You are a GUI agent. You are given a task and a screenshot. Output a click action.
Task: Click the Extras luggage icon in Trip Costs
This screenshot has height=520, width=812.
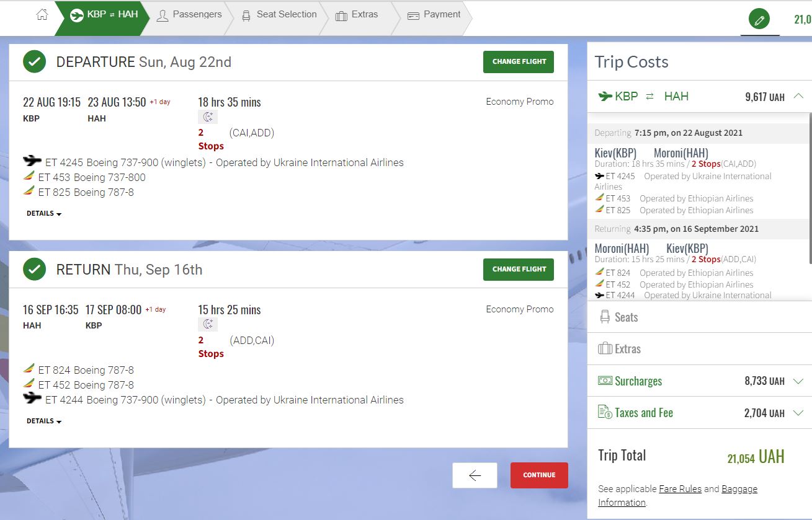pos(604,349)
